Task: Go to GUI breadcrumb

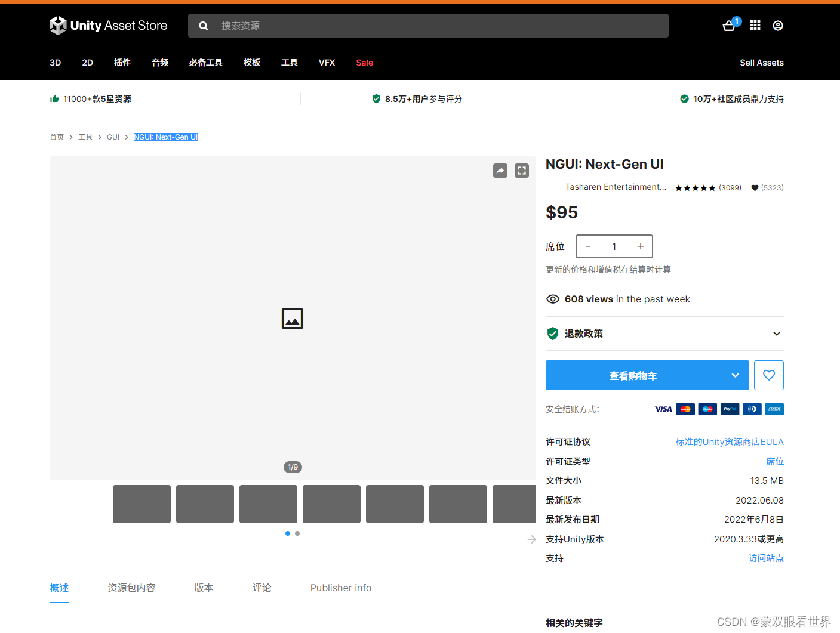Action: click(113, 137)
